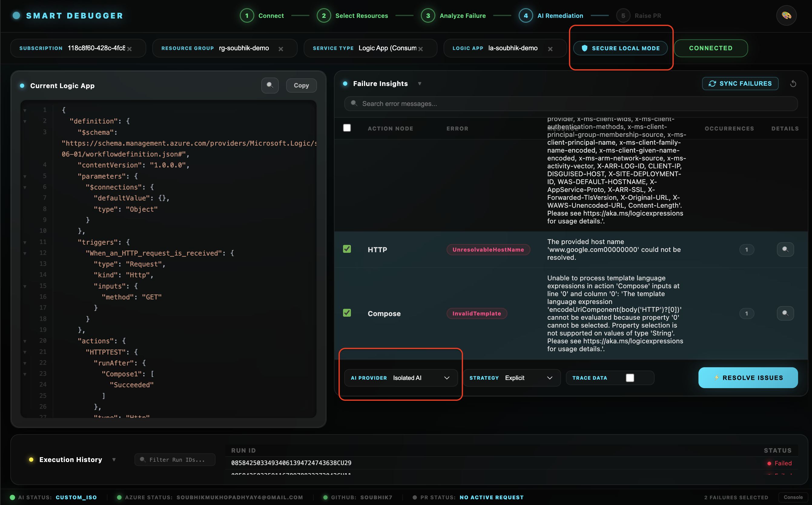Open the theme palette icon
Viewport: 812px width, 505px height.
(x=786, y=15)
